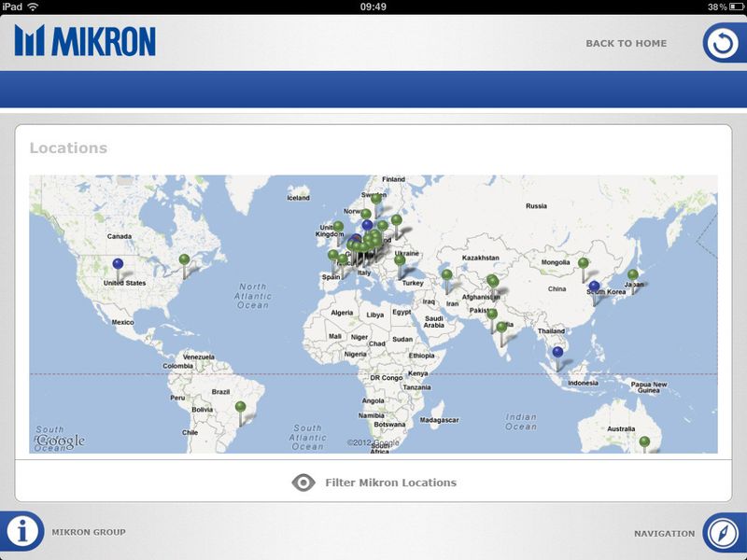Select the green pin in southern India
The height and width of the screenshot is (560, 747).
[501, 328]
